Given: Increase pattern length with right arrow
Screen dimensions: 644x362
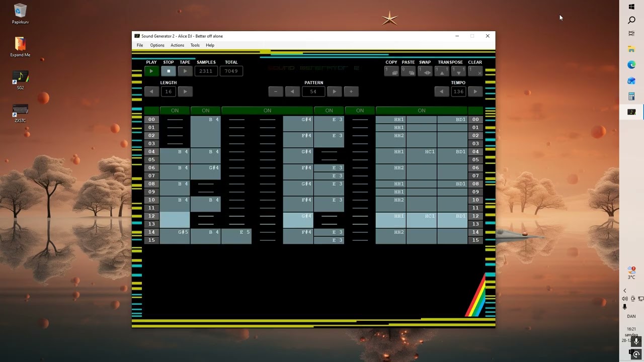Looking at the screenshot, I should 185,92.
